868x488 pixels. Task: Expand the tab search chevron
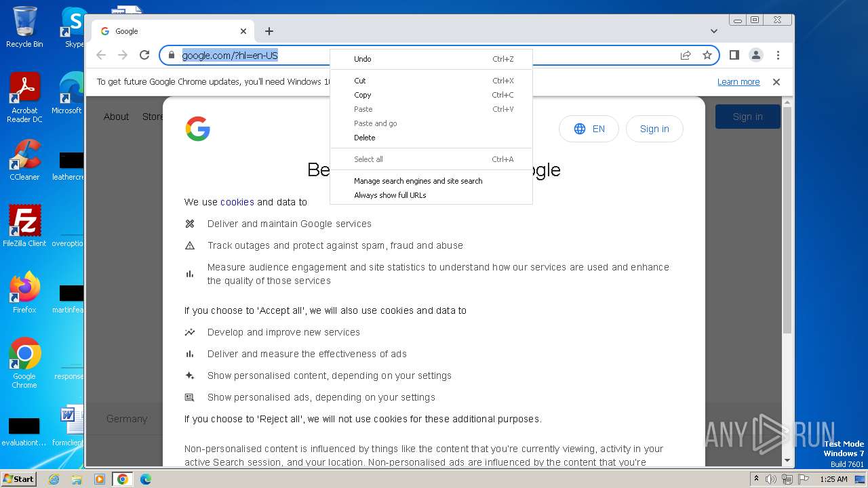714,31
